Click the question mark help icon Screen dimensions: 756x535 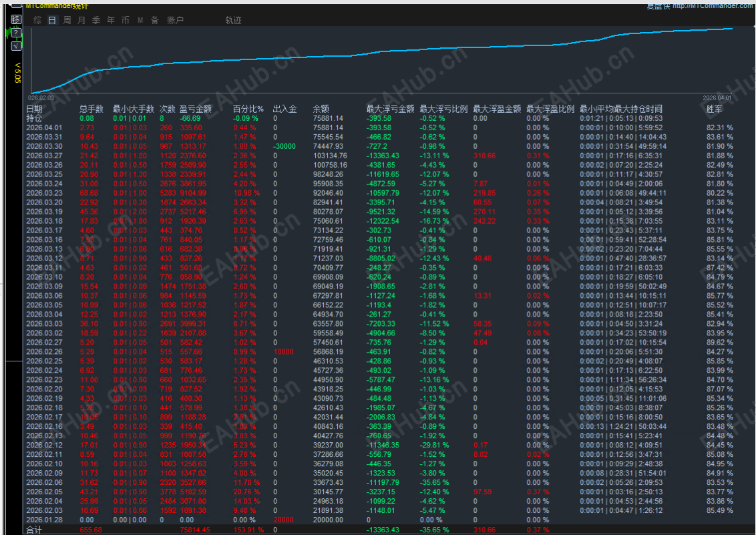point(16,33)
